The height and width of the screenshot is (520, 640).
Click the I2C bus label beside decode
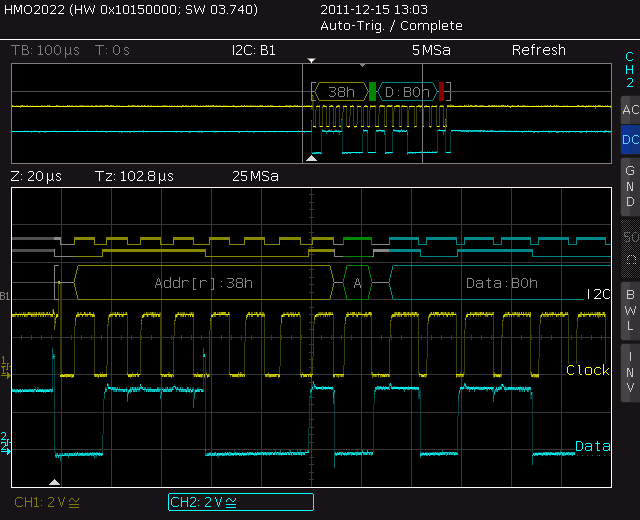click(x=598, y=294)
